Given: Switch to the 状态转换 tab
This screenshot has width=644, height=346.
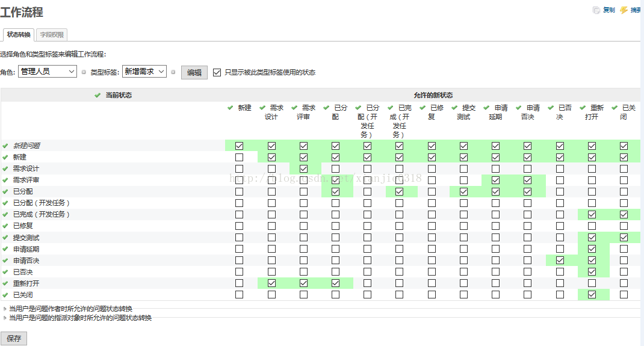Looking at the screenshot, I should pyautogui.click(x=19, y=35).
